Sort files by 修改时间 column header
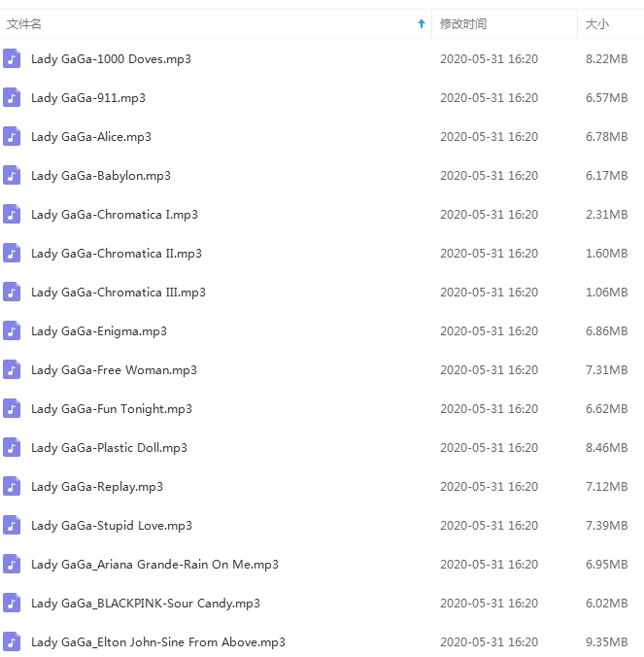Viewport: 644px width, 657px height. click(463, 24)
